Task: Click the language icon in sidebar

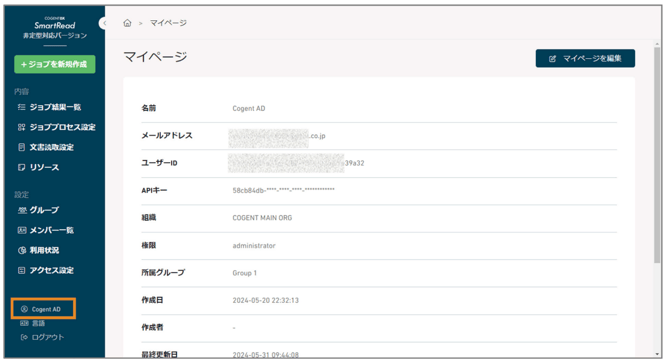Action: pyautogui.click(x=24, y=323)
